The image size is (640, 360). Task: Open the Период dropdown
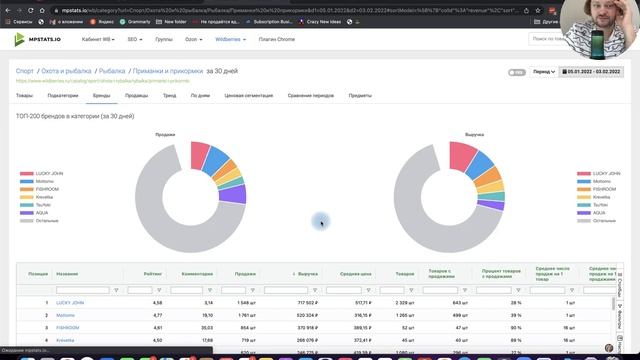point(544,72)
